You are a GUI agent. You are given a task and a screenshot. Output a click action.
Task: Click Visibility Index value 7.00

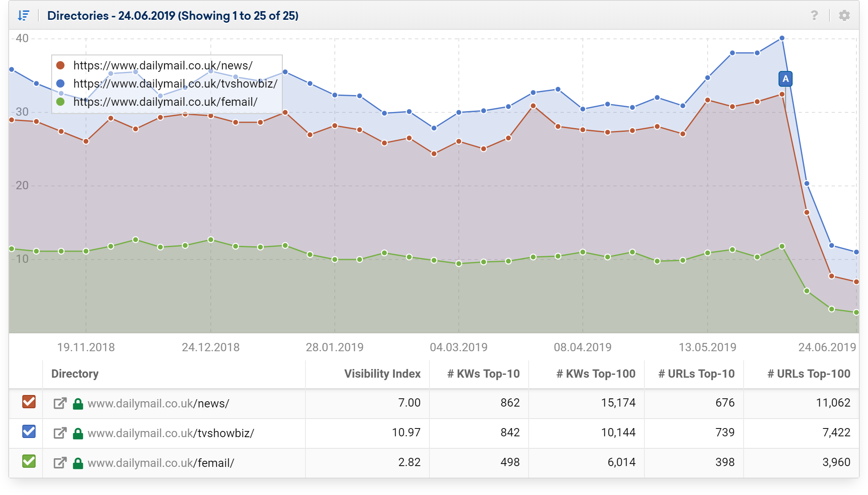pyautogui.click(x=409, y=403)
